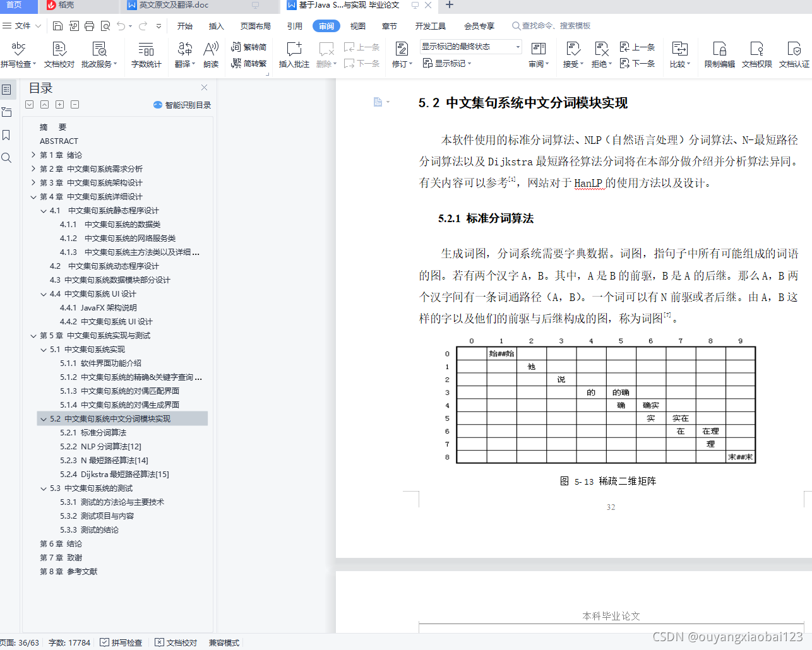Select ABSTRACT outline entry
Image resolution: width=812 pixels, height=650 pixels.
point(59,141)
